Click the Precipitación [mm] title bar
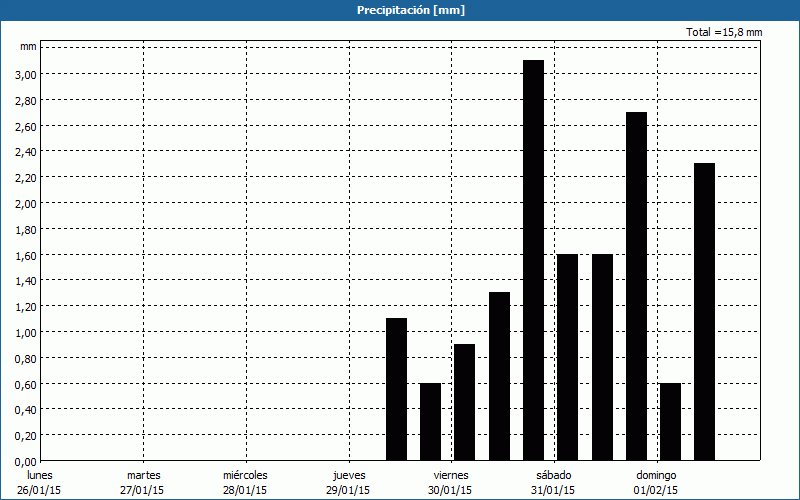Image resolution: width=800 pixels, height=500 pixels. [400, 10]
